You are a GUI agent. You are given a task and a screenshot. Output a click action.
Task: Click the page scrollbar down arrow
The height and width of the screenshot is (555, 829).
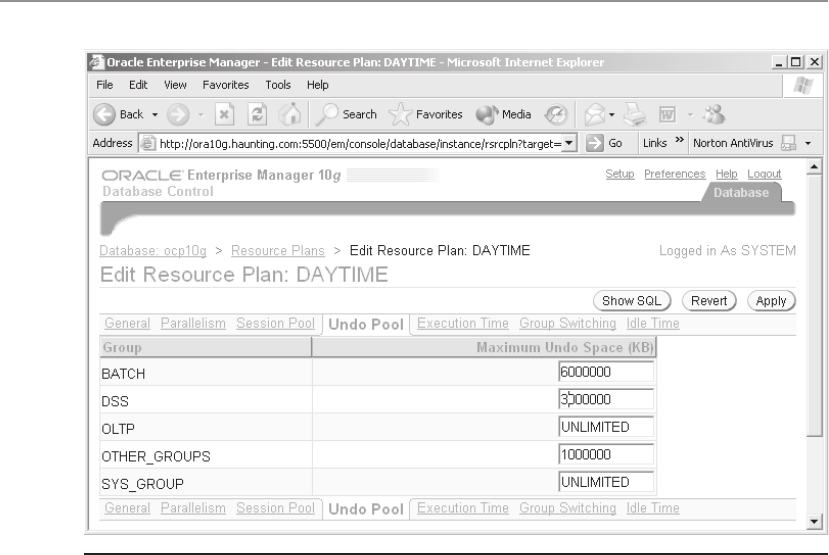click(814, 522)
